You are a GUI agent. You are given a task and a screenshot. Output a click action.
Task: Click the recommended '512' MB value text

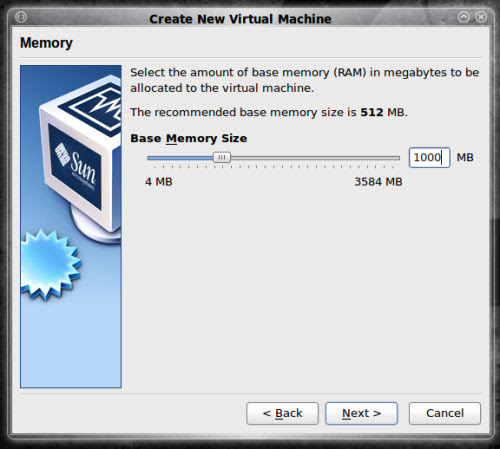coord(372,112)
